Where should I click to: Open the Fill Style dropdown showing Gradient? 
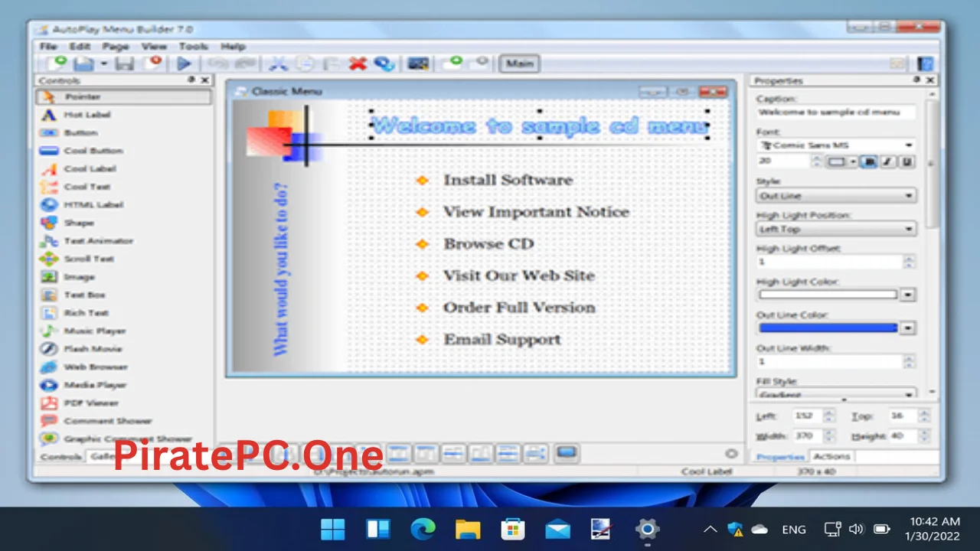[836, 393]
